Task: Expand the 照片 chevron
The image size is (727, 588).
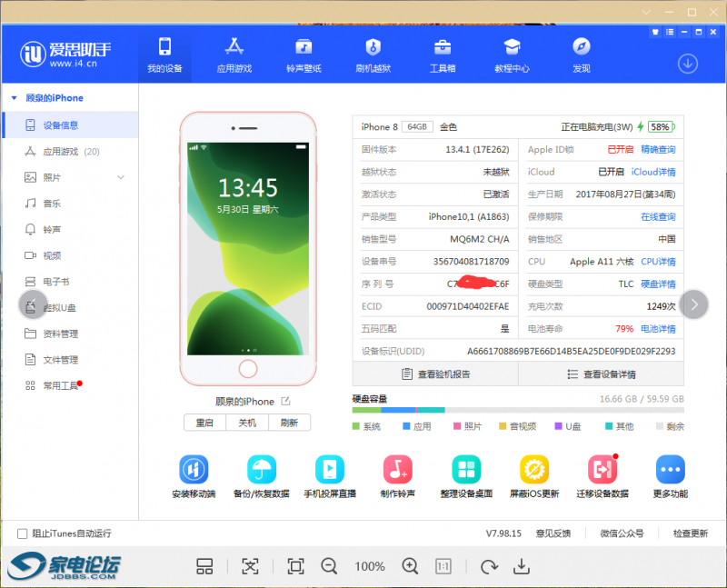Action: pos(121,177)
